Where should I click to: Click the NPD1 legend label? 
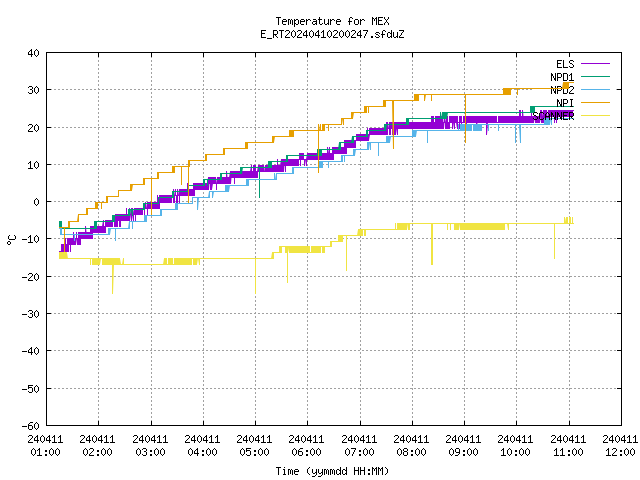click(562, 77)
